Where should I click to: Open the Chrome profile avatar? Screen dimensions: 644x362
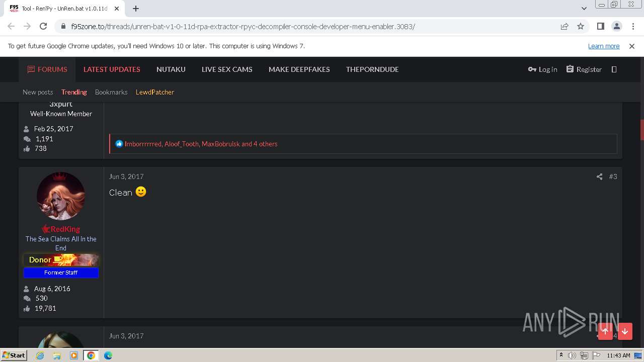616,26
